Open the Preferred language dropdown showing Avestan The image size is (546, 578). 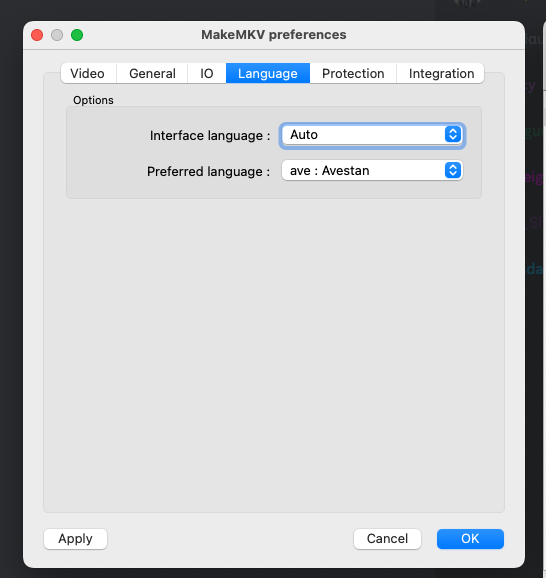tap(372, 170)
